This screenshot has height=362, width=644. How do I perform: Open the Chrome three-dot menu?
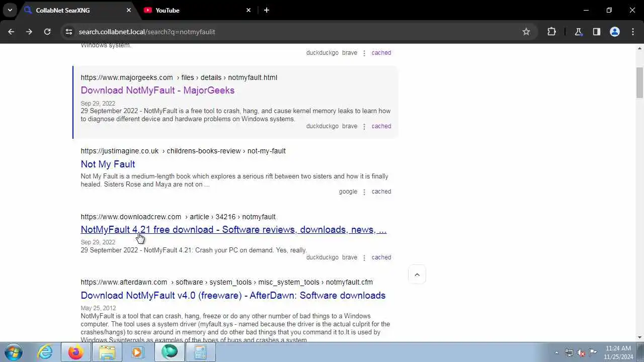[633, 32]
